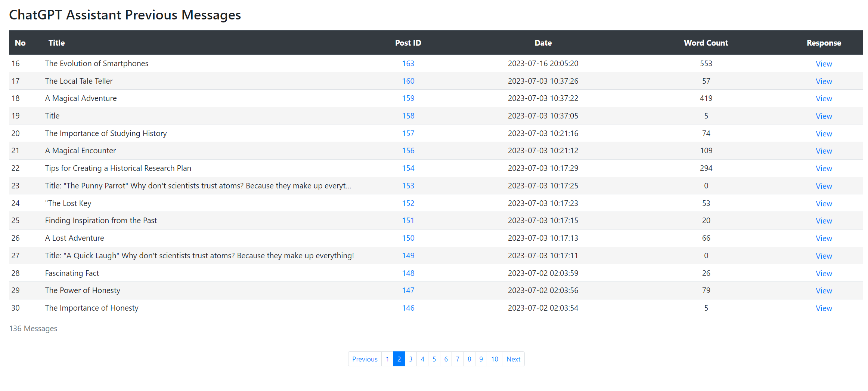The width and height of the screenshot is (868, 391).
Task: Click date 2023-07-03 10:21:12
Action: point(543,151)
